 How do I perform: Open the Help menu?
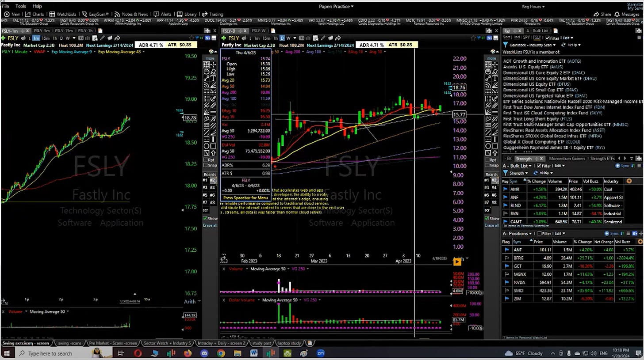37,6
